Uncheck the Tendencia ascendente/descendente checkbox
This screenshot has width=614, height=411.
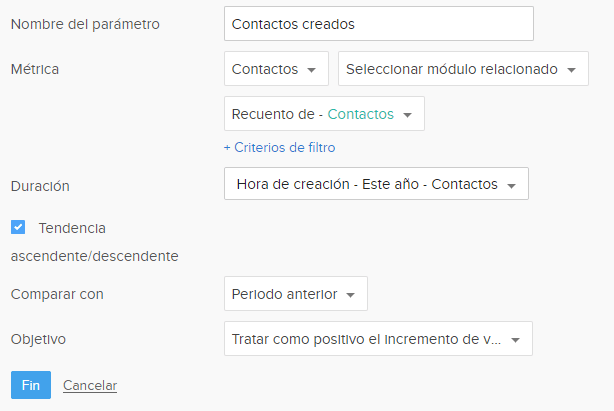point(18,227)
